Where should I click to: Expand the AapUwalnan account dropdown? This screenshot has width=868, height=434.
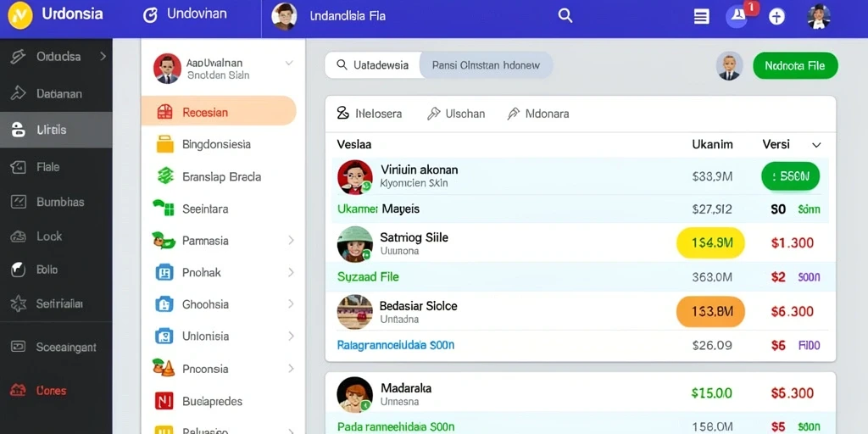coord(288,63)
